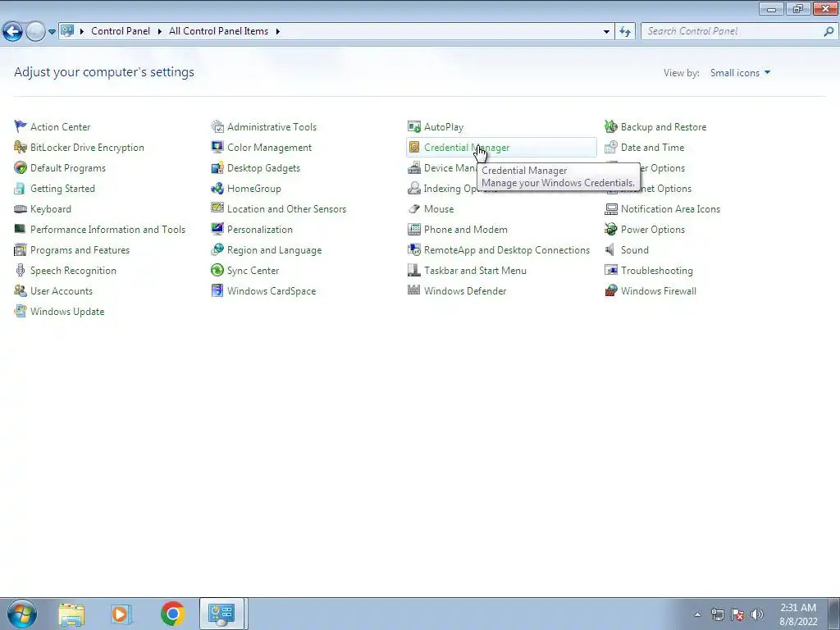Open the Troubleshooting icon

pyautogui.click(x=610, y=270)
